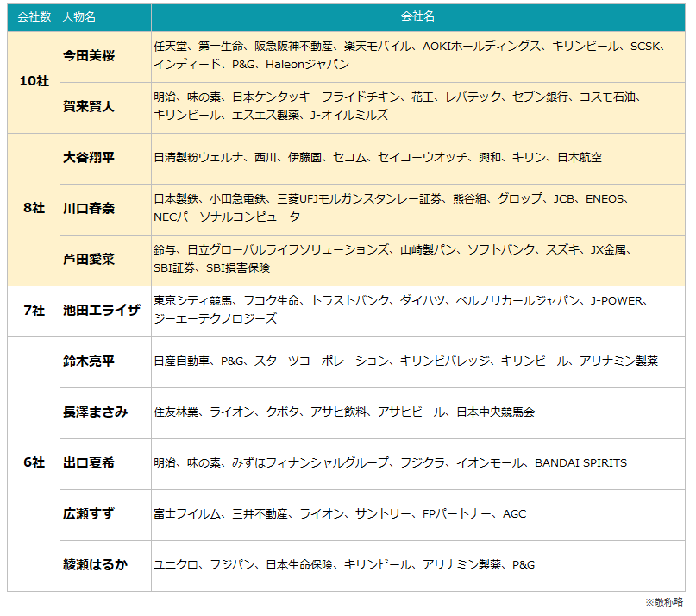Click 大谷翔平's company list starting with 日清製粉ウェルナ
The image size is (696, 616).
pos(378,158)
